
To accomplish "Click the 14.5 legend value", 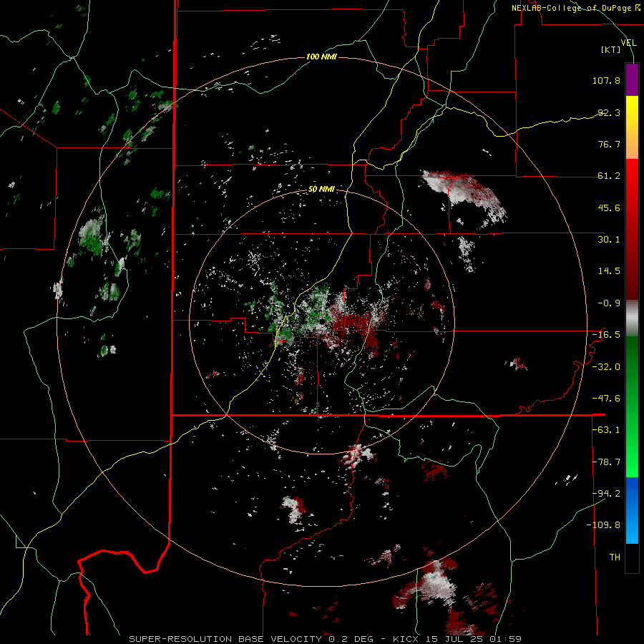I will tap(609, 271).
